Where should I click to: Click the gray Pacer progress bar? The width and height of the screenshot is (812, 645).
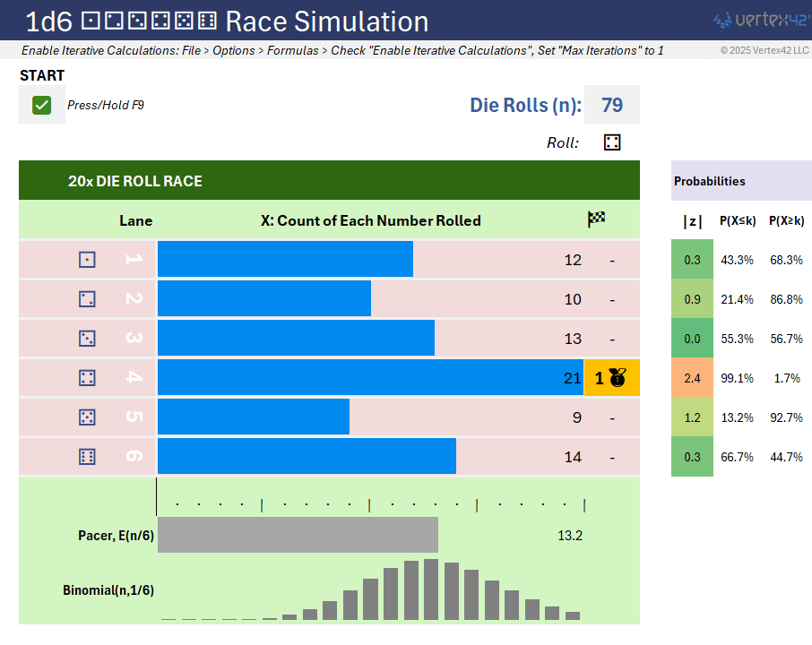pyautogui.click(x=298, y=535)
